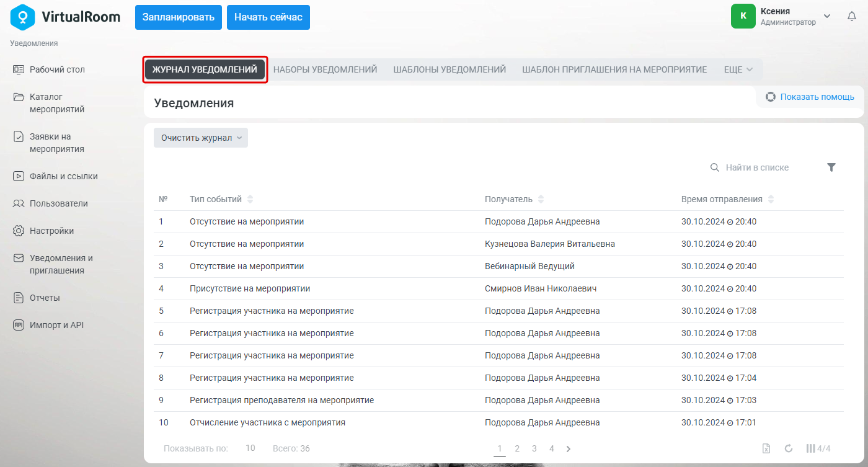Switch to НАБОРЫ УВЕДОМЛЕНИЙ tab
868x467 pixels.
coord(325,69)
